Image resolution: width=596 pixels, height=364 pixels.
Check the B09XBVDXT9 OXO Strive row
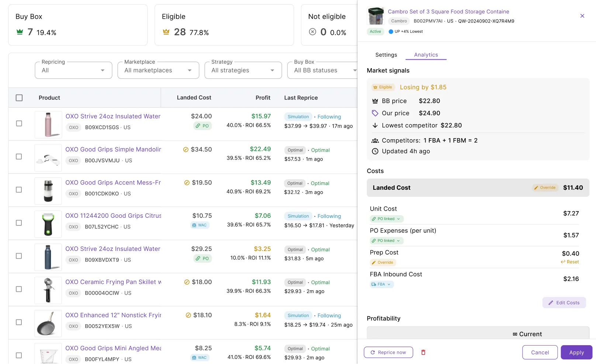click(19, 256)
